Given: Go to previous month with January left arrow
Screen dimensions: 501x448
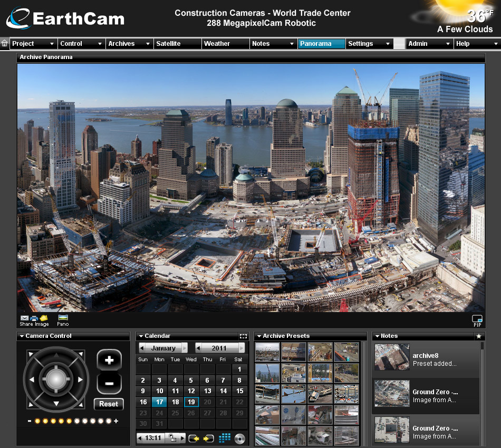Looking at the screenshot, I should tap(142, 348).
